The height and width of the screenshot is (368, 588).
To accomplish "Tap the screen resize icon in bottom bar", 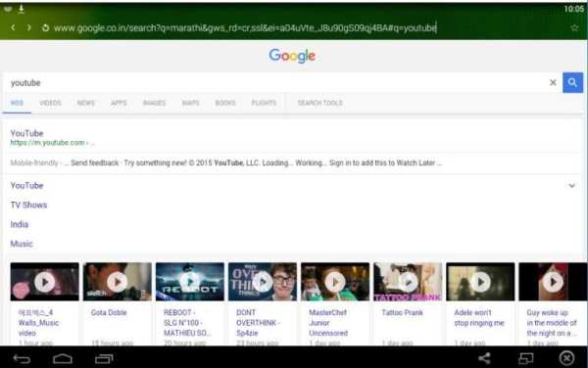I will coord(525,358).
